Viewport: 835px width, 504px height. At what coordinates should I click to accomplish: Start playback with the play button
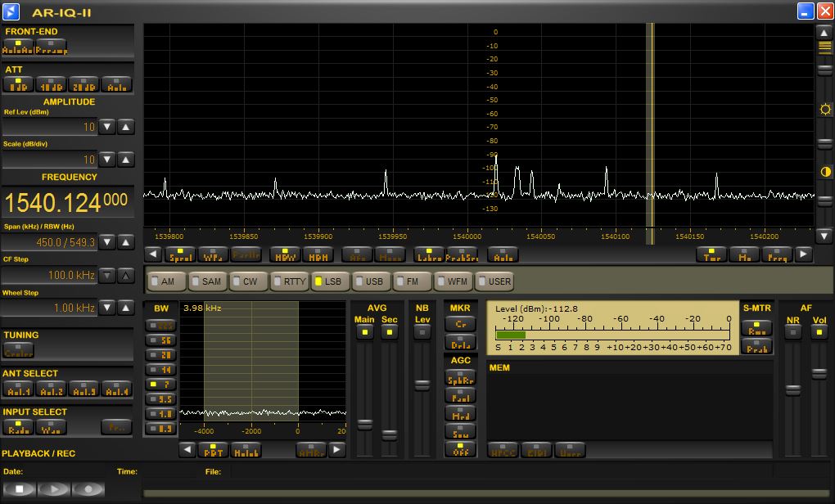click(x=54, y=489)
